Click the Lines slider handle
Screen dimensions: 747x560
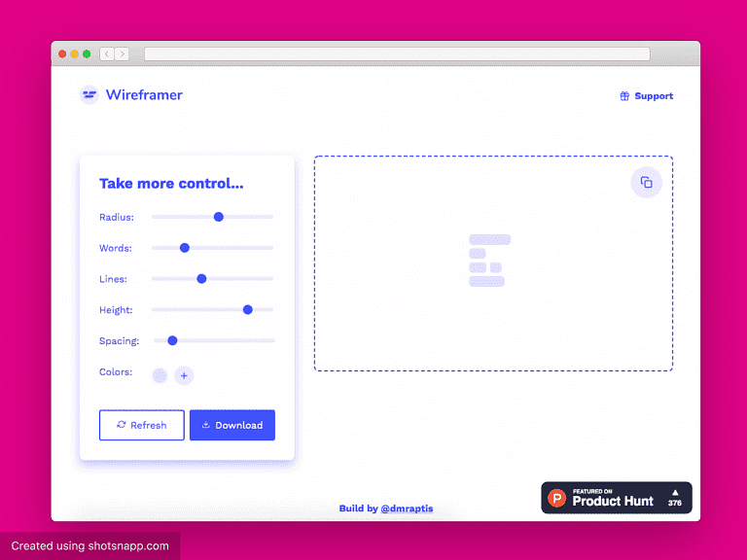pyautogui.click(x=201, y=279)
